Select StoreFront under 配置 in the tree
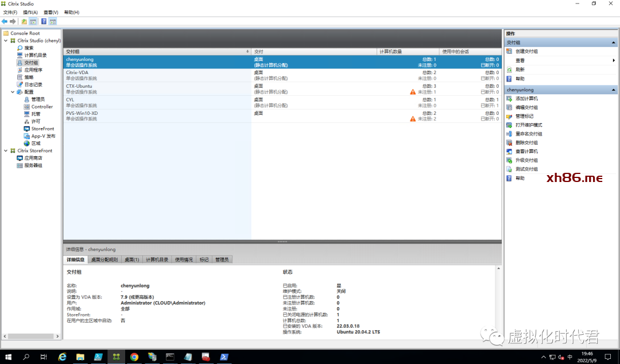Viewport: 620px width, 364px height. pos(42,129)
